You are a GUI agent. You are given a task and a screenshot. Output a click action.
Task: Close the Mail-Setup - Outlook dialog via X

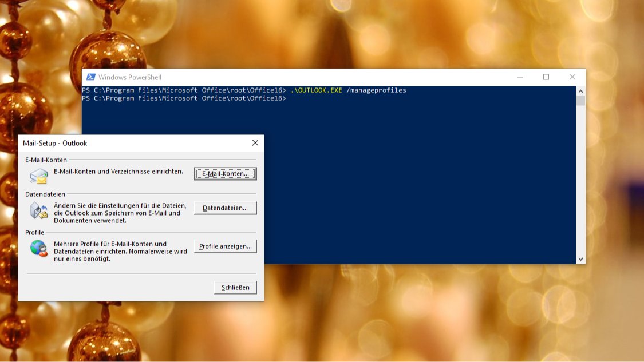click(x=255, y=143)
